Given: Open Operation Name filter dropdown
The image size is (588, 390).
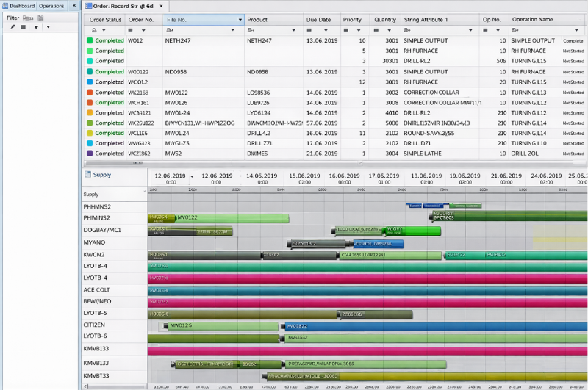Looking at the screenshot, I should coord(576,30).
